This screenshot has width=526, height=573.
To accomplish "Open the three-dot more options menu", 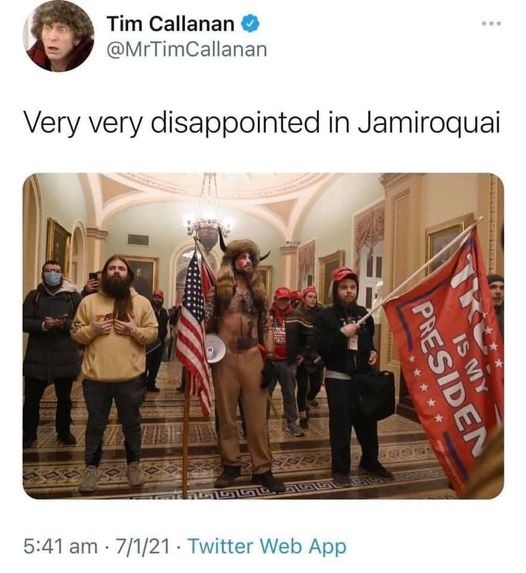I will (x=491, y=24).
